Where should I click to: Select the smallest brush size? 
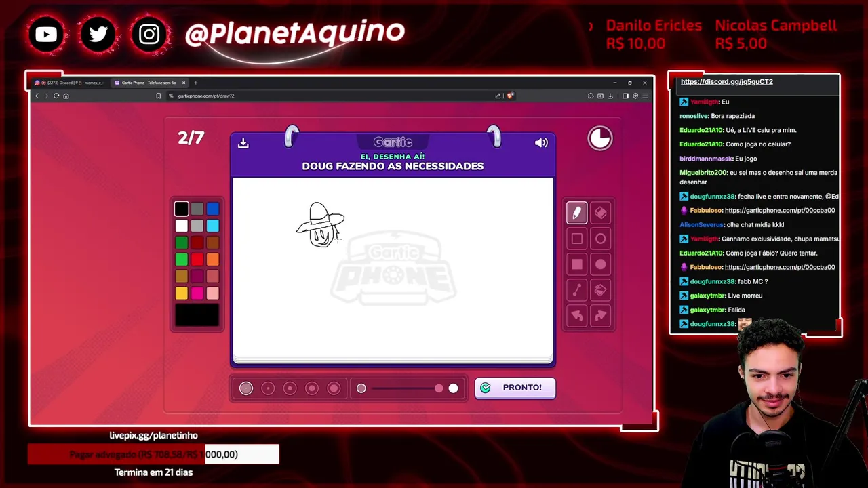point(246,388)
